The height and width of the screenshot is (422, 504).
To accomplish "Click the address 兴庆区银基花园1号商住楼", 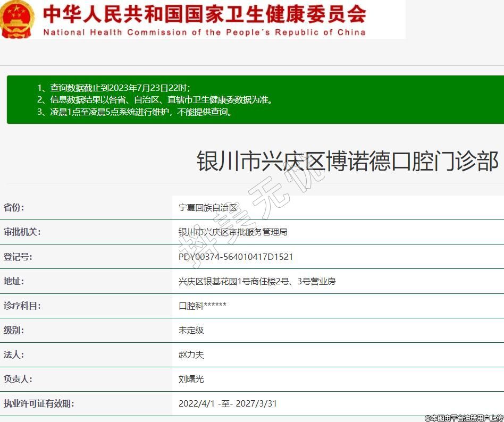I will pyautogui.click(x=257, y=281).
